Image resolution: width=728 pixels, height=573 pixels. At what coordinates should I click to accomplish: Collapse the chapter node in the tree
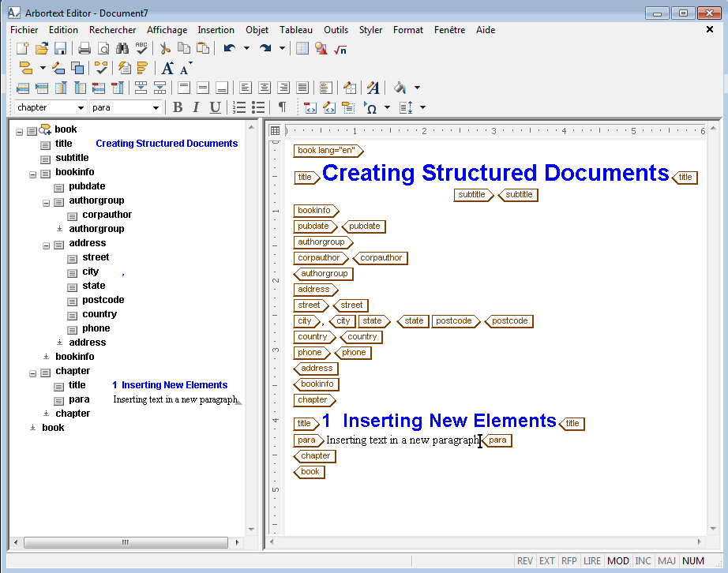click(x=33, y=373)
